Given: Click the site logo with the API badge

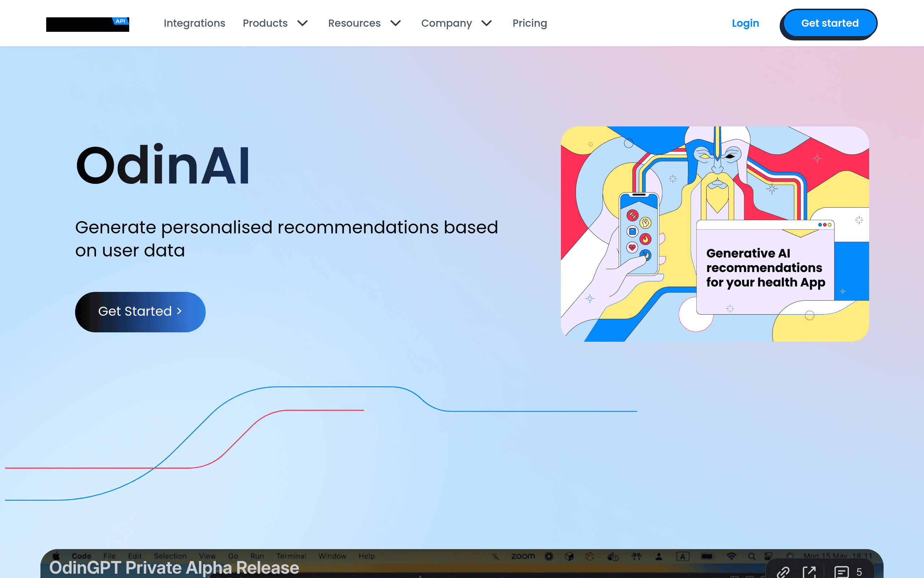Looking at the screenshot, I should (x=87, y=24).
